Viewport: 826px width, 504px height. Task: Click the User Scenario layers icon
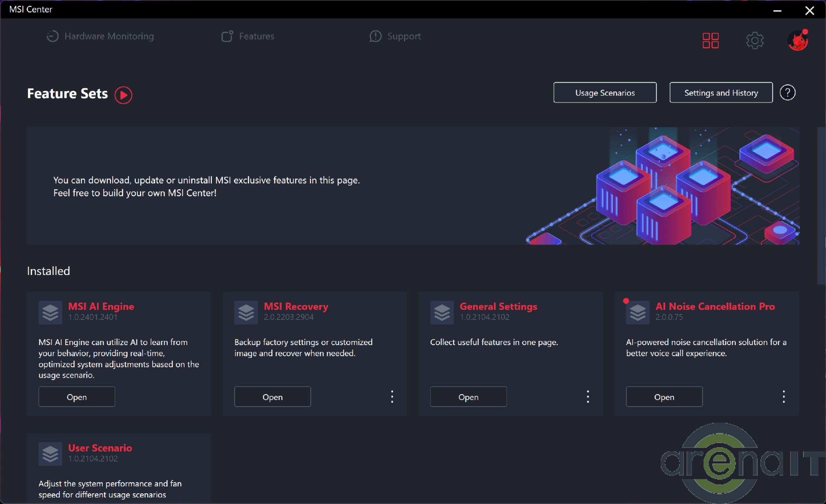50,454
